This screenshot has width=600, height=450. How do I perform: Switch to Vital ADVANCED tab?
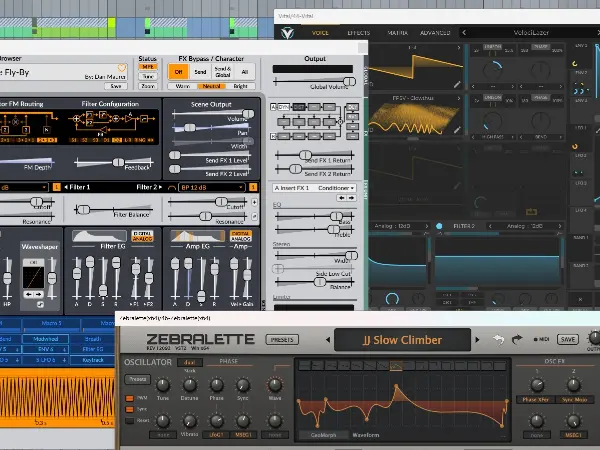point(435,33)
